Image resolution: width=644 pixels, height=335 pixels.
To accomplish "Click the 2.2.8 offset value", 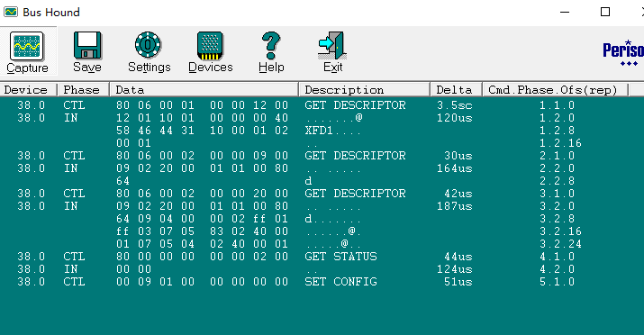I will pyautogui.click(x=557, y=181).
